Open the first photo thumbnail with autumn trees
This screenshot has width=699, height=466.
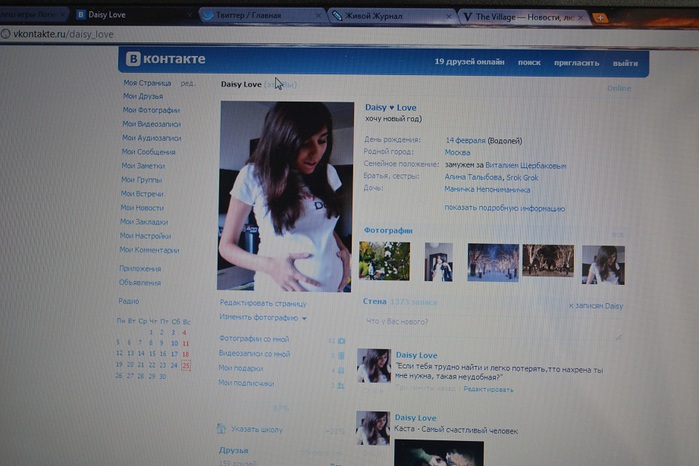384,261
